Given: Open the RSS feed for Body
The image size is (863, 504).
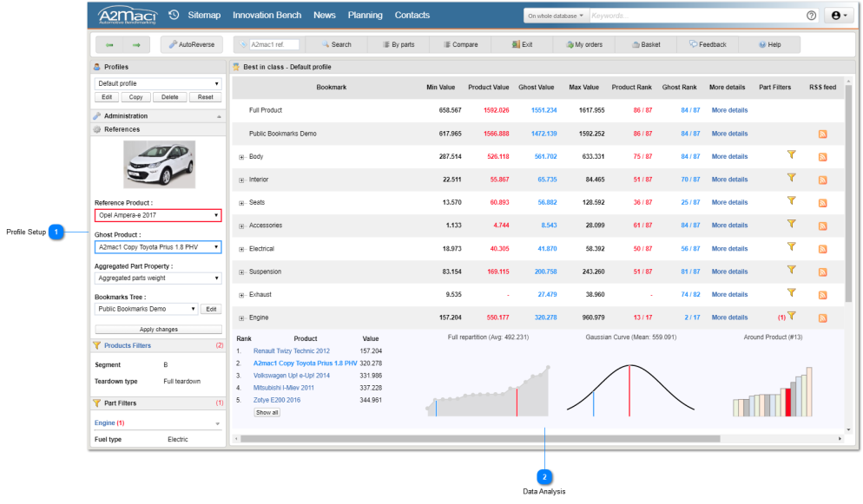Looking at the screenshot, I should coord(823,157).
